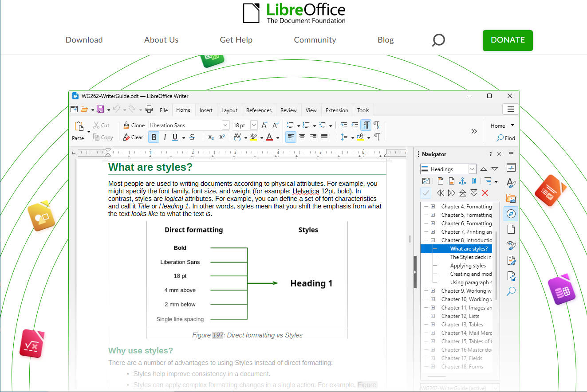This screenshot has height=392, width=587.
Task: Open the Home dropdown at toolbar right
Action: click(x=502, y=125)
